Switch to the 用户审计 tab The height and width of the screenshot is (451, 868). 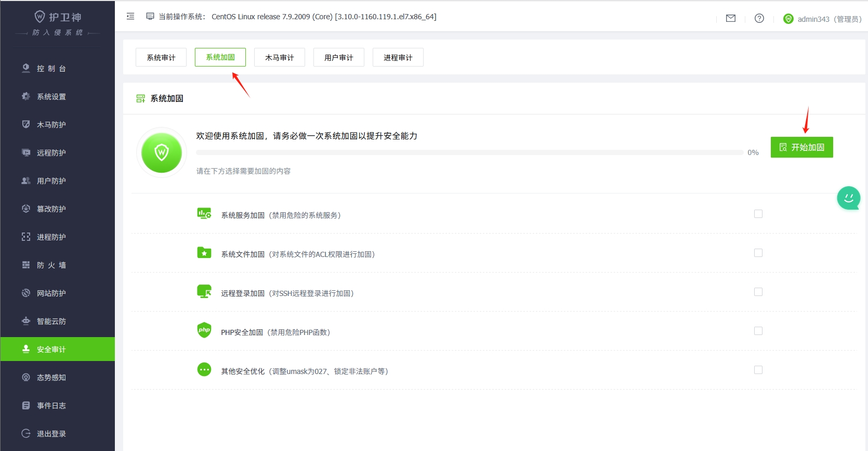point(339,57)
